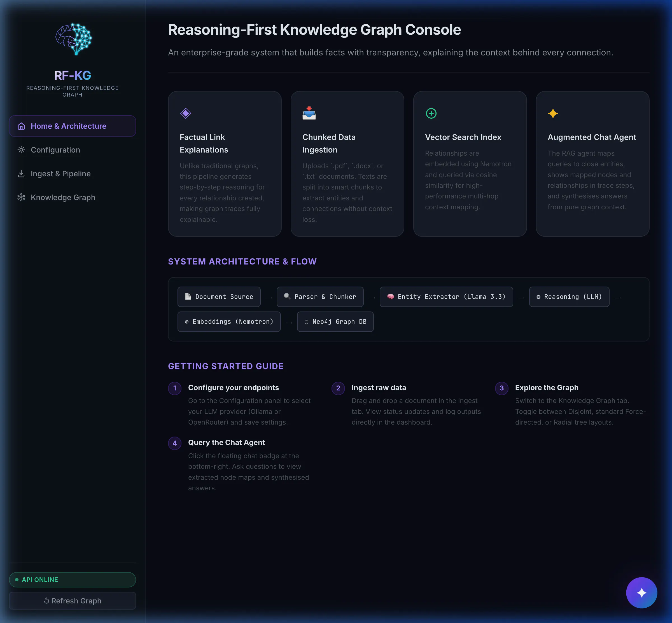This screenshot has height=623, width=672.
Task: Click the gear icon beside Configuration
Action: 21,150
